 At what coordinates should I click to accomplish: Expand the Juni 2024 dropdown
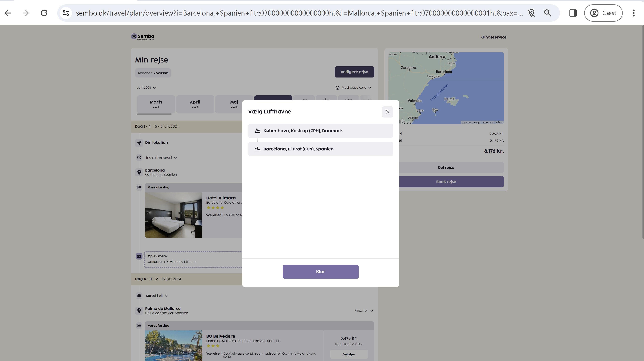pyautogui.click(x=146, y=88)
